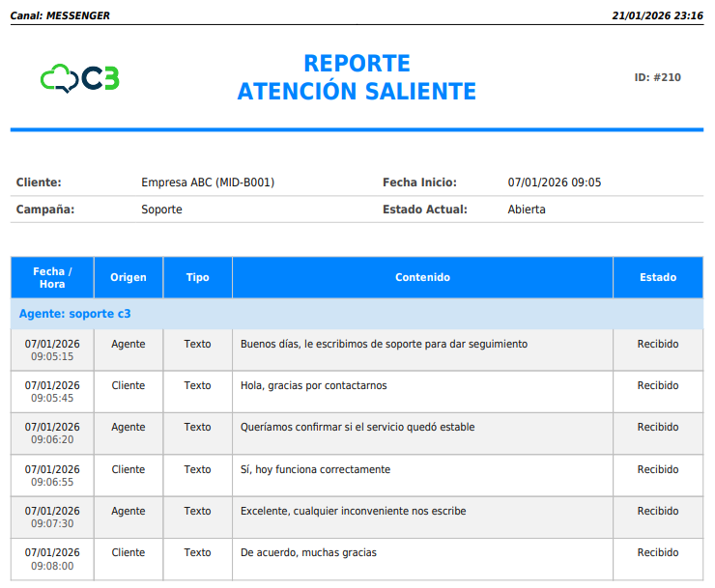Click the Soporte campaign value
715x588 pixels.
(x=161, y=210)
